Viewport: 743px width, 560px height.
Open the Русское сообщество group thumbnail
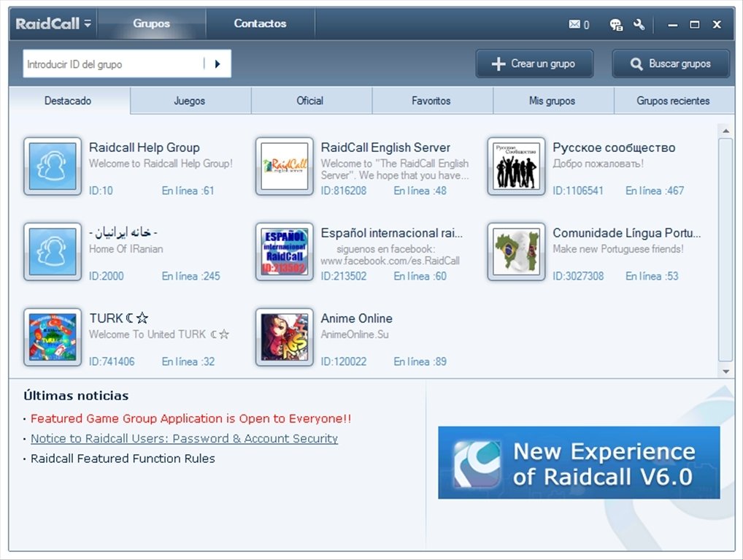coord(516,166)
